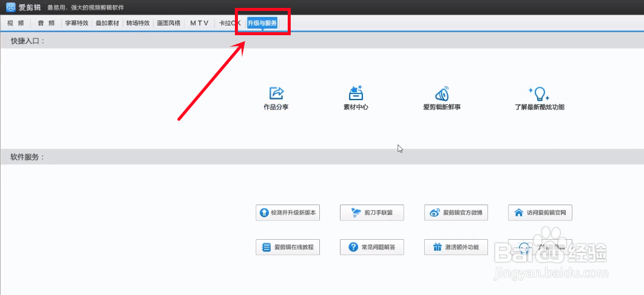
Task: Click the 了解最新酷炫功能 lightbulb icon
Action: tap(539, 93)
